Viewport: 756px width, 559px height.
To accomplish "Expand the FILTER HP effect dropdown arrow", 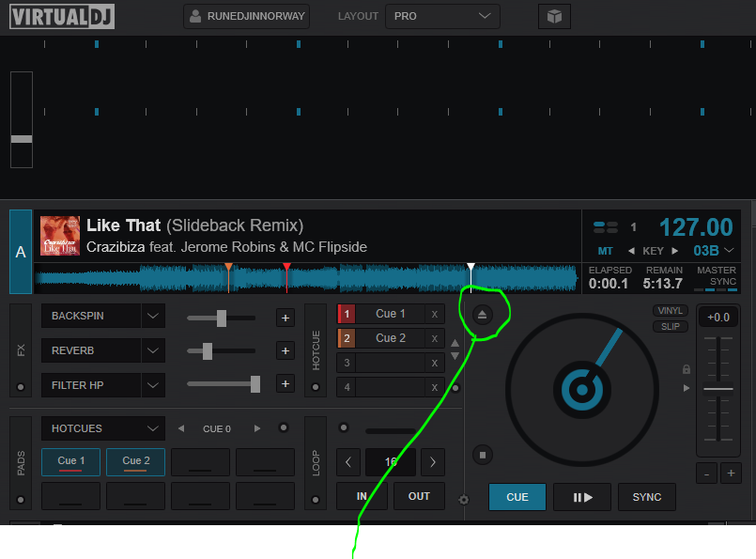I will [153, 385].
